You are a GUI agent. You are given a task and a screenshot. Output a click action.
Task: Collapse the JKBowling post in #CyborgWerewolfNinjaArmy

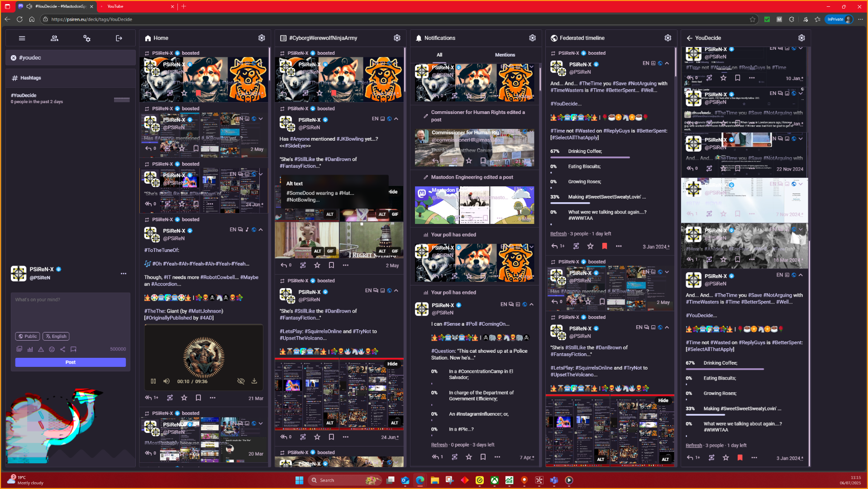tap(396, 119)
